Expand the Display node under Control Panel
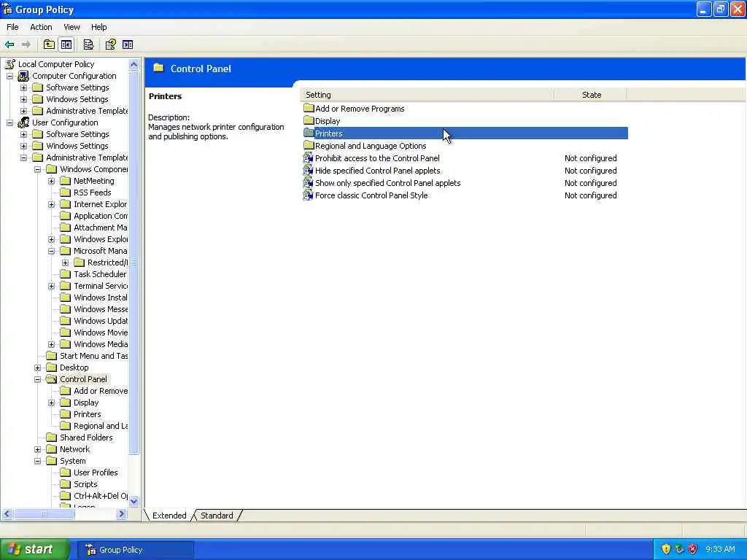The image size is (747, 560). click(52, 402)
